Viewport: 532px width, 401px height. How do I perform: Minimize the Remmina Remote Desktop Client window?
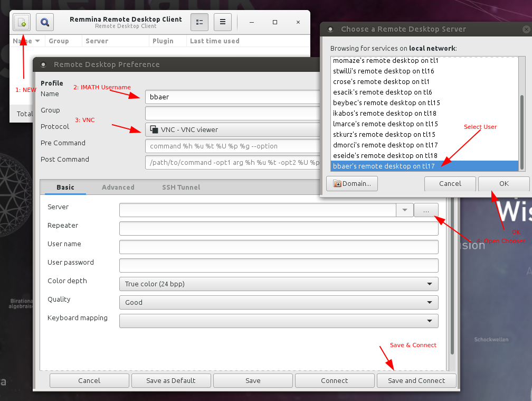(252, 22)
